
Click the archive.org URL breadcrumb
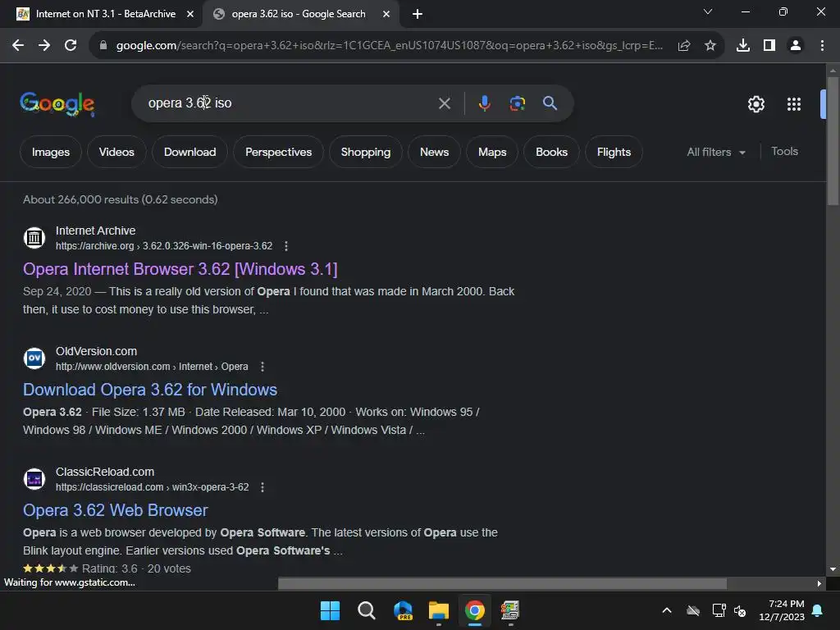tap(164, 246)
